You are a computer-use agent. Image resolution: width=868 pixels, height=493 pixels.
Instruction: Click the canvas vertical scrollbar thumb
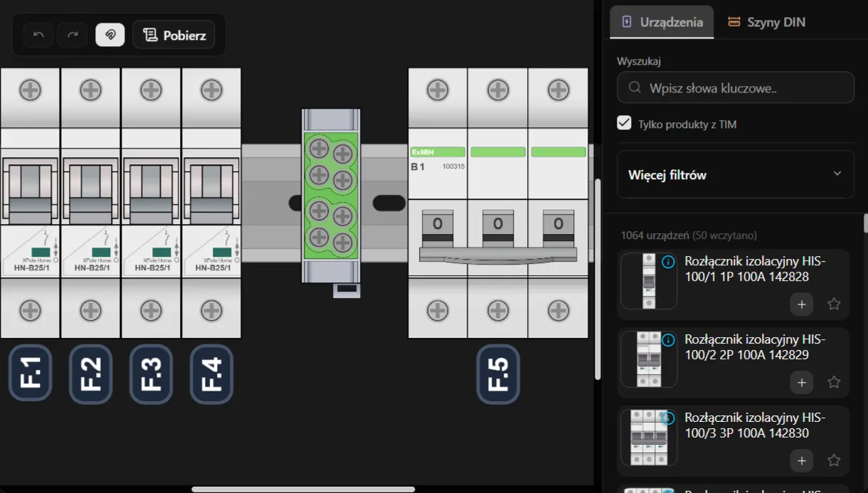click(598, 279)
